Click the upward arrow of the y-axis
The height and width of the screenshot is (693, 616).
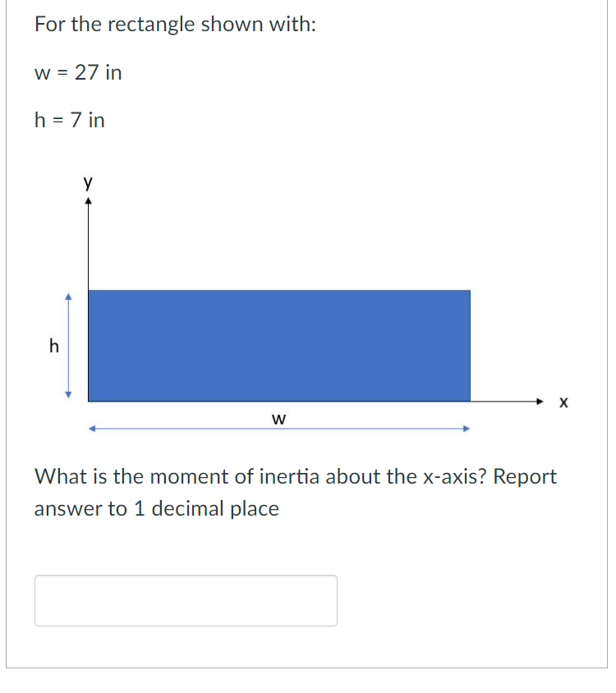[89, 201]
